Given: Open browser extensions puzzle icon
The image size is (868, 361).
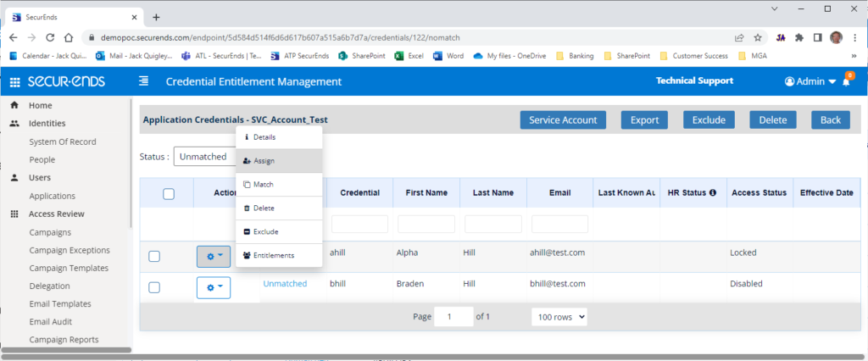Looking at the screenshot, I should click(798, 37).
